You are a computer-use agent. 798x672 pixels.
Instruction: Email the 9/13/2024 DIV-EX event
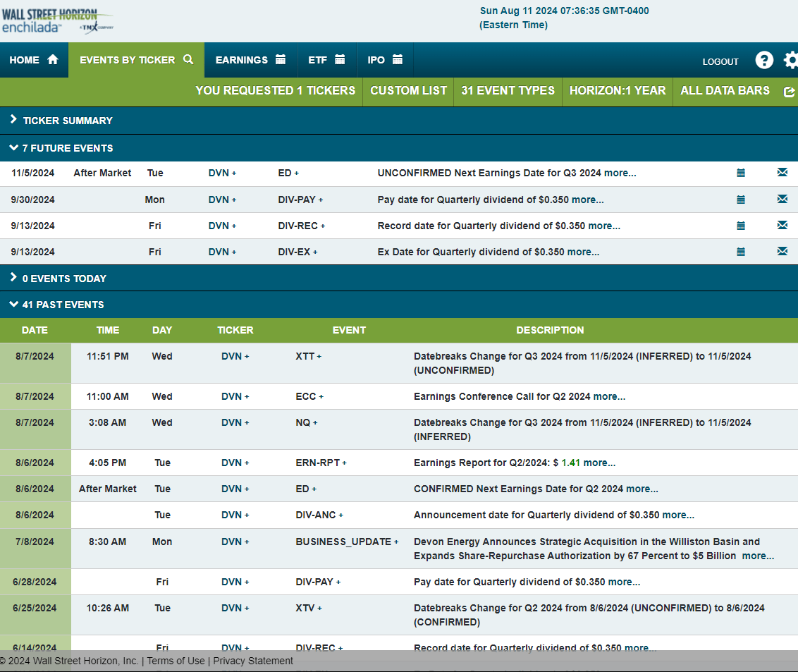(782, 251)
